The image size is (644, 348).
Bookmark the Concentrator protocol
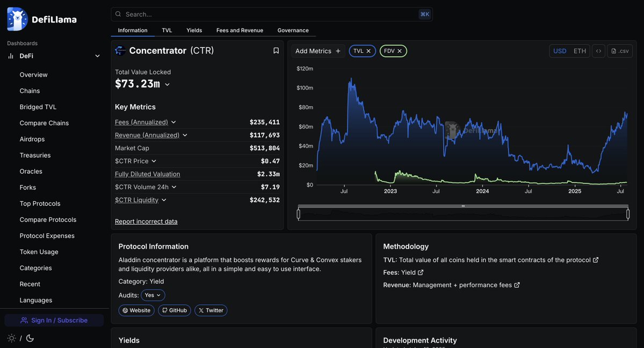point(276,50)
